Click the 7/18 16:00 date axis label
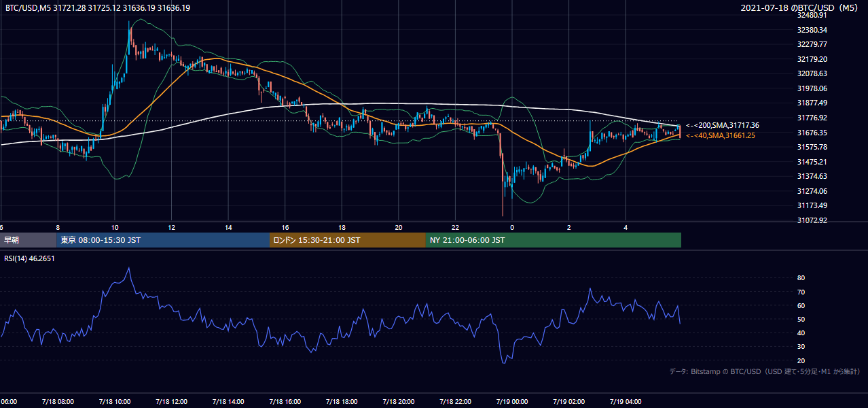The image size is (868, 408). [285, 401]
